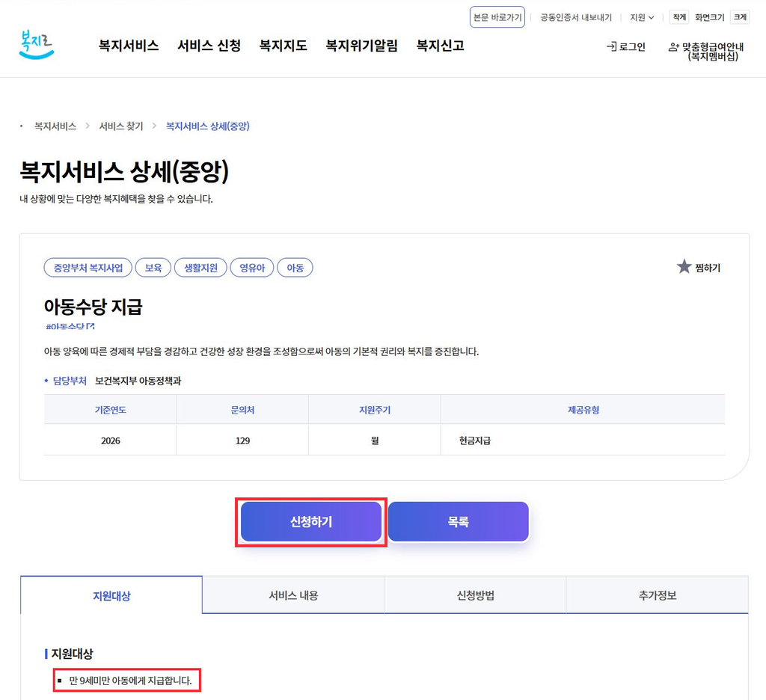Click the star icon next to 찜하기
This screenshot has width=766, height=700.
point(684,267)
